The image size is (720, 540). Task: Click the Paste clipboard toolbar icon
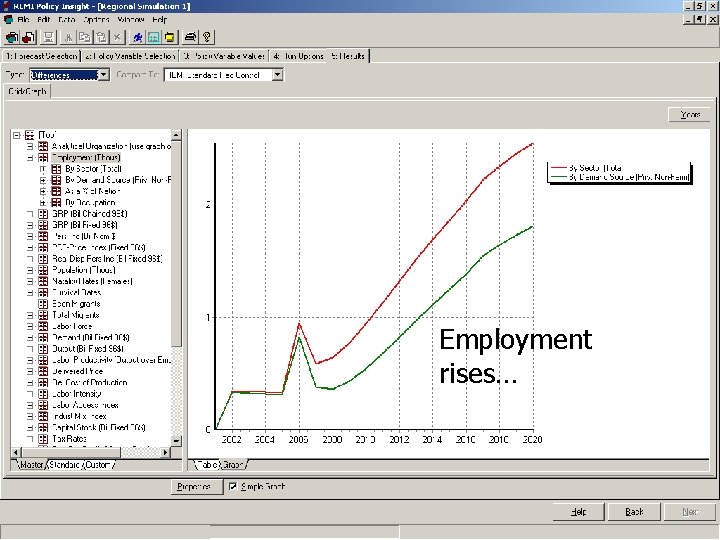(101, 37)
